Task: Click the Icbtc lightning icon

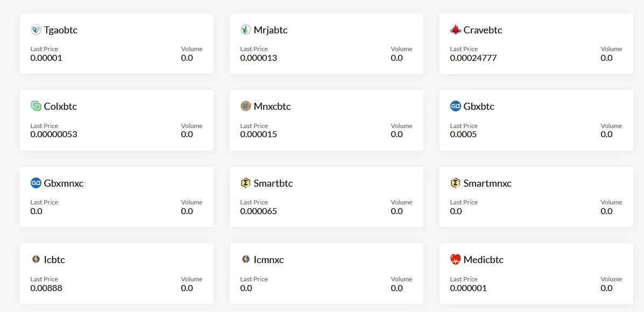Action: pyautogui.click(x=36, y=260)
